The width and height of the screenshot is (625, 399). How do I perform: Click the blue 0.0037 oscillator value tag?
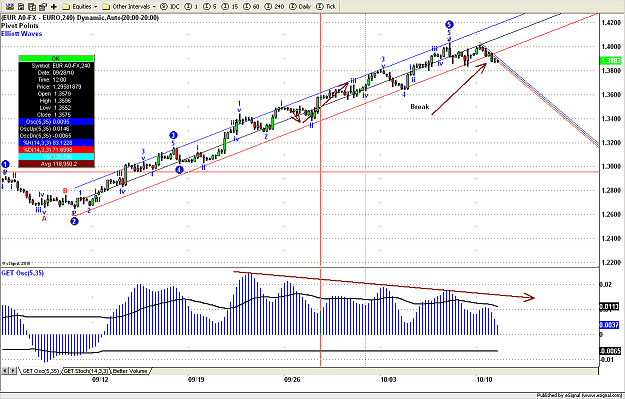609,325
